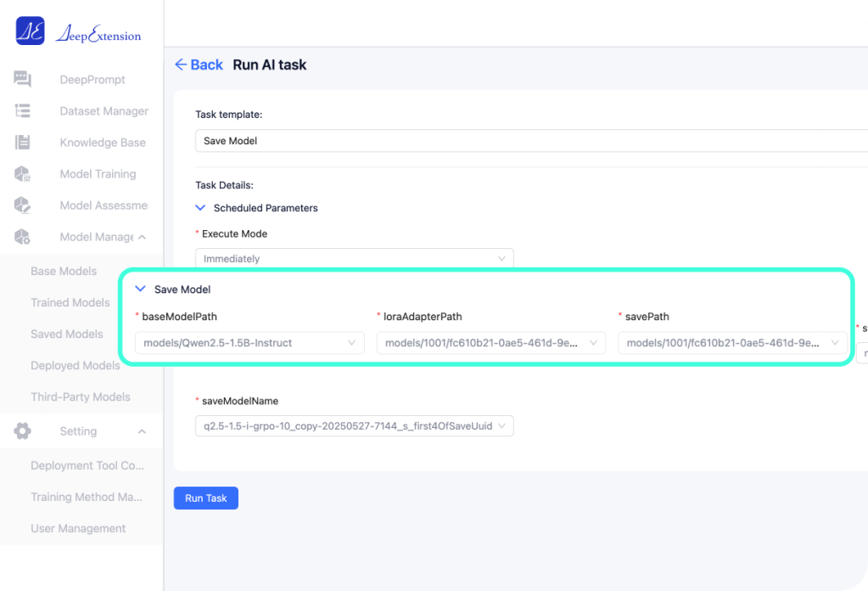868x591 pixels.
Task: Open the Execute Mode dropdown
Action: click(x=354, y=258)
